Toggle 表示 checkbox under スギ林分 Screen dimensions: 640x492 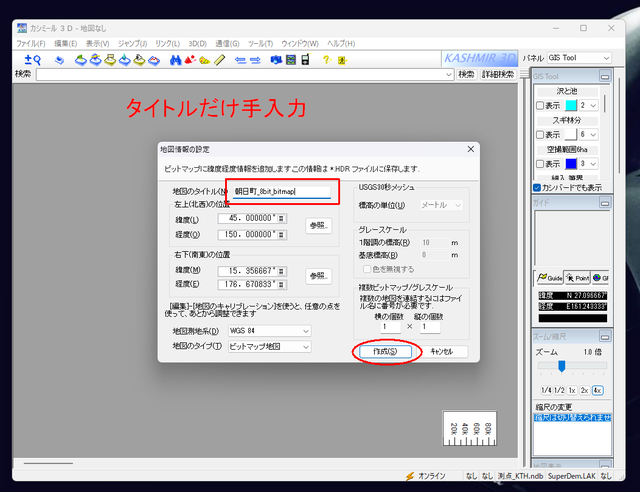540,135
